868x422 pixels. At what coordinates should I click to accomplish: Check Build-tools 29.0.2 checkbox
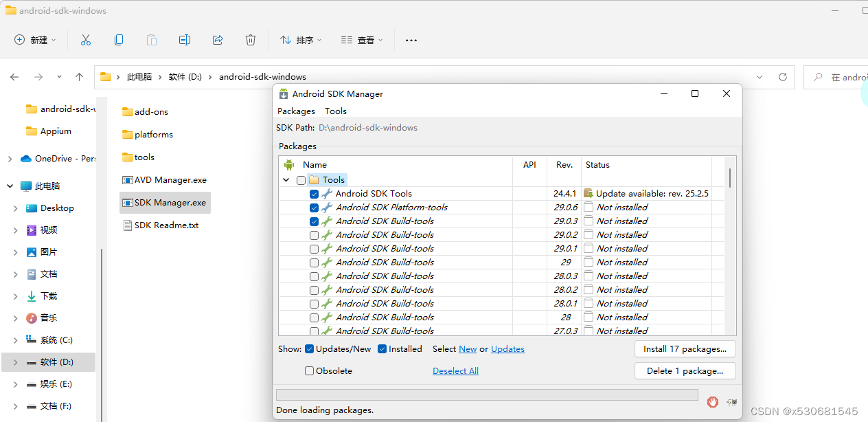(x=314, y=235)
